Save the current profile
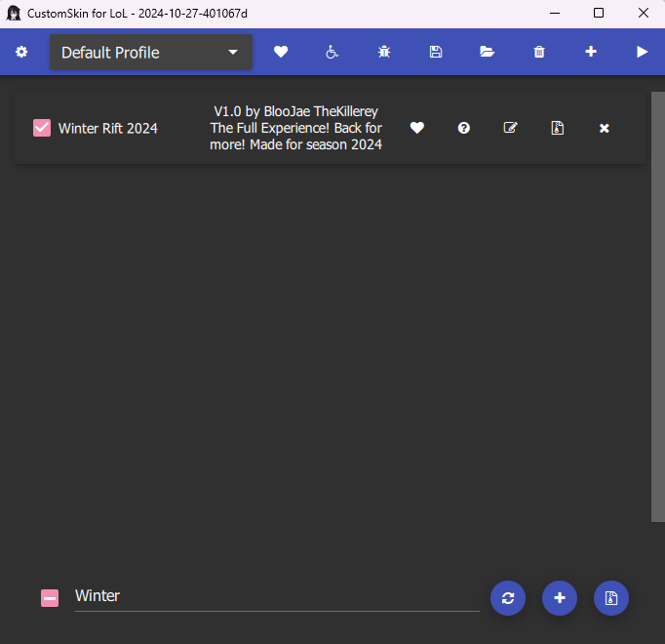Screen dimensions: 665x644 436,52
